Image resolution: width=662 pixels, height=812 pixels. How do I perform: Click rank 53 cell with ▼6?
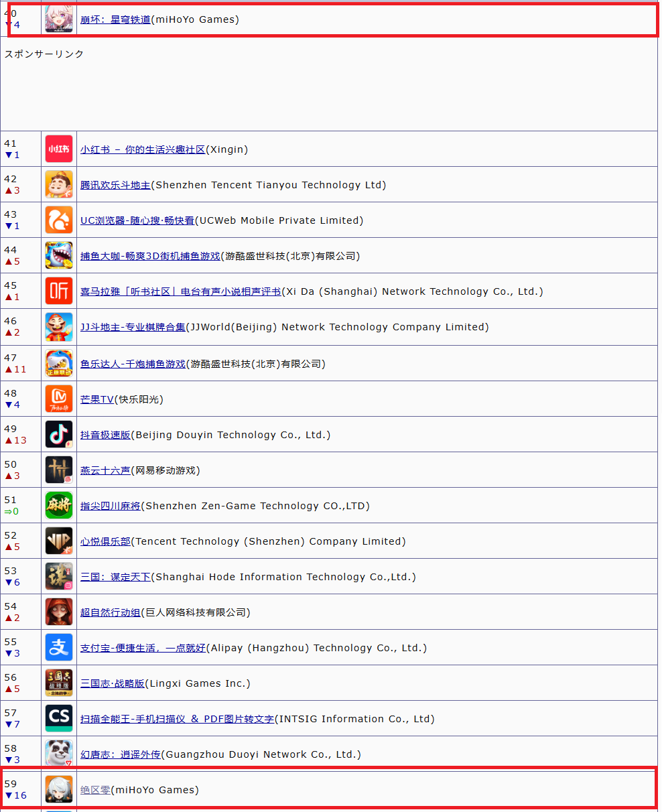point(21,576)
